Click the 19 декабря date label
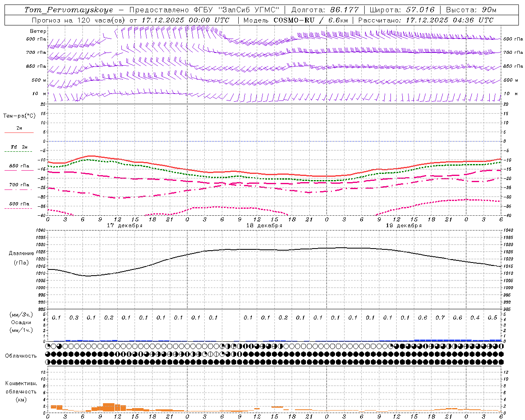This screenshot has height=420, width=525. 404,226
